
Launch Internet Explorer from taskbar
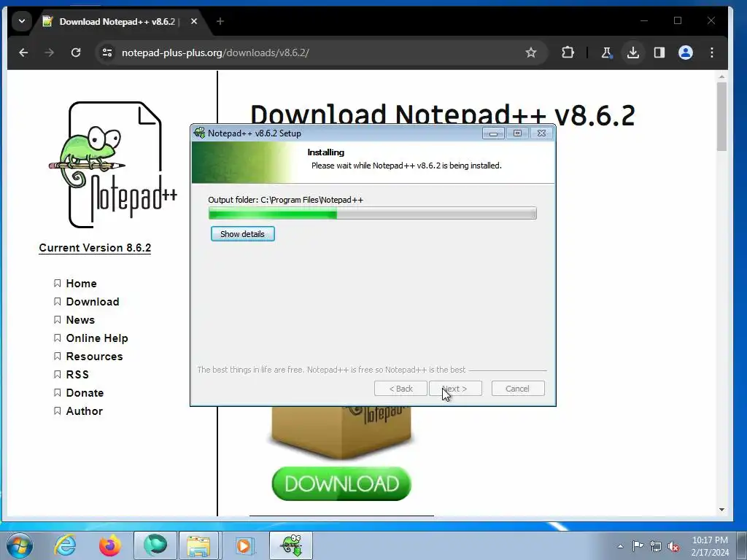[65, 545]
